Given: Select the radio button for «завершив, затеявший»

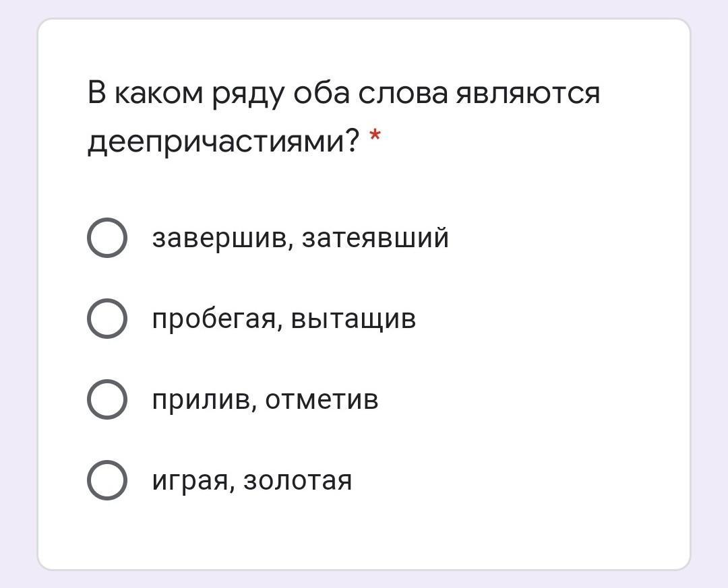Looking at the screenshot, I should [x=107, y=238].
